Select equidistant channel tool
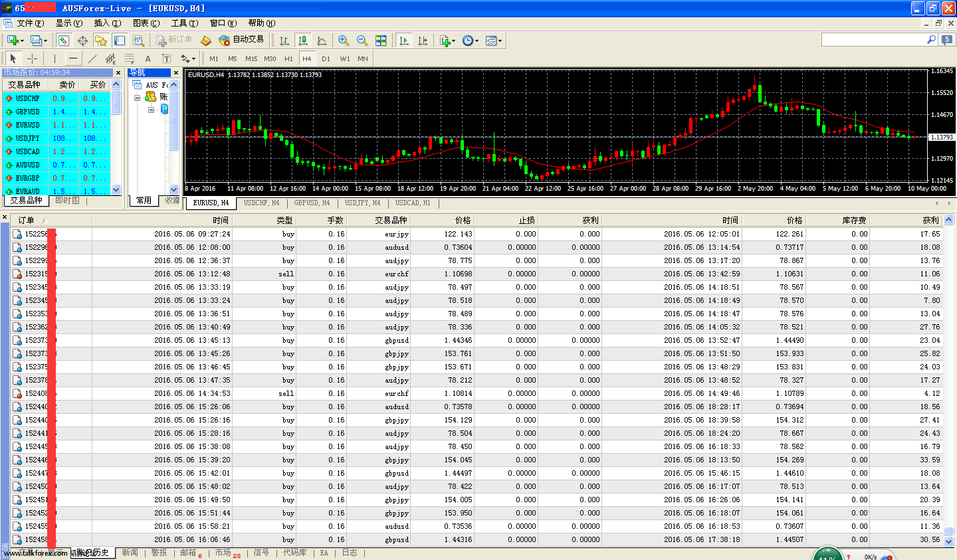 point(111,58)
